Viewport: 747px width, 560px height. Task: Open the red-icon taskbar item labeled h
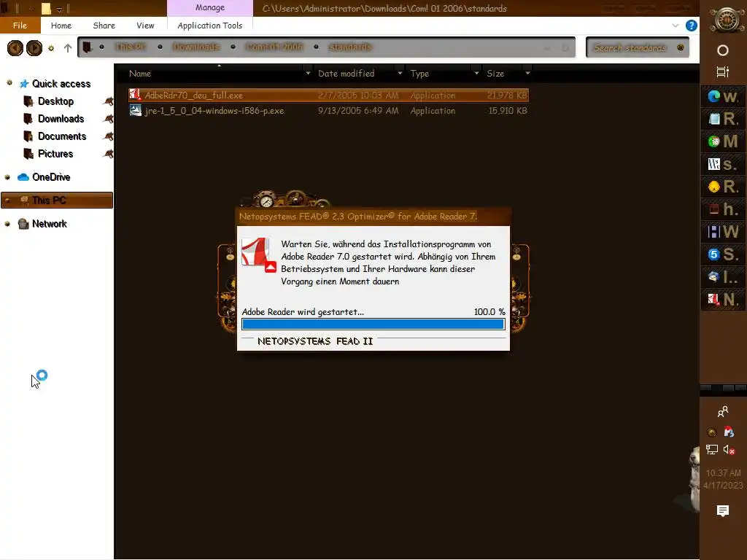click(723, 209)
